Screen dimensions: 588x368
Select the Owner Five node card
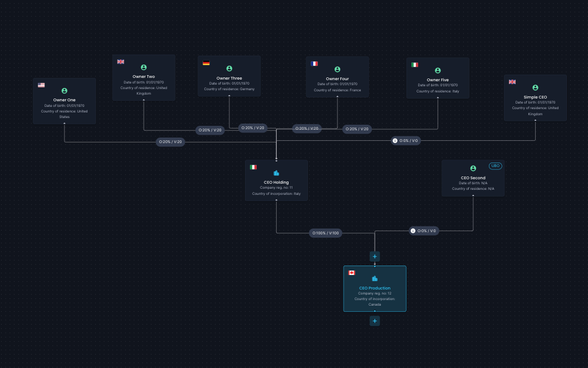[x=438, y=78]
